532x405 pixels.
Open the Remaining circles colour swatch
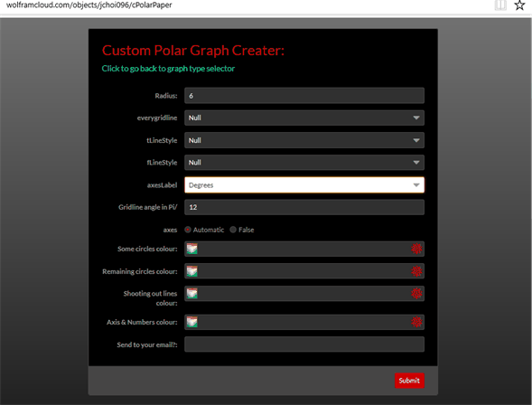click(x=192, y=271)
